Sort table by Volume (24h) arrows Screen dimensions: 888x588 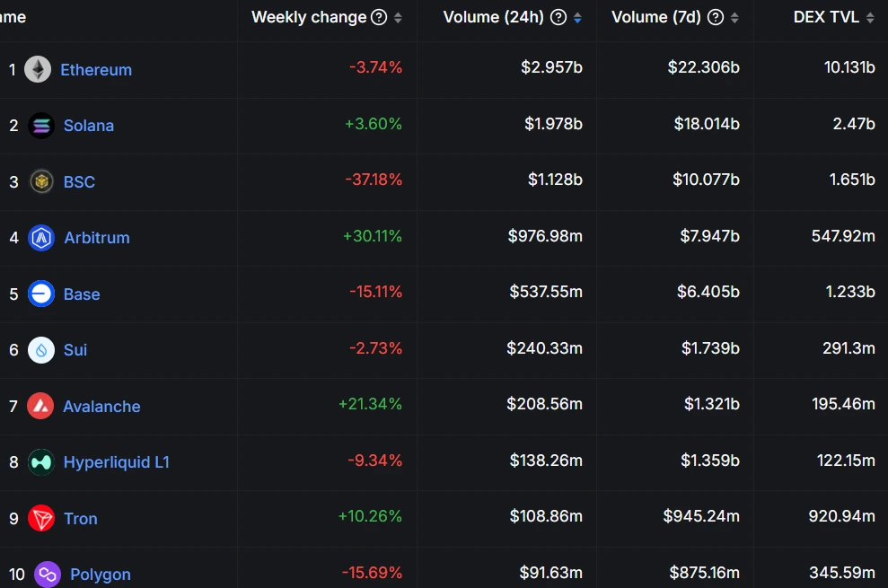coord(577,18)
